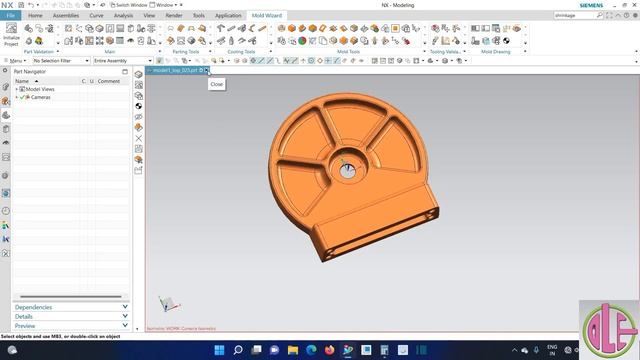Image resolution: width=640 pixels, height=360 pixels.
Task: Switch to the Curve ribbon tab
Action: 96,16
